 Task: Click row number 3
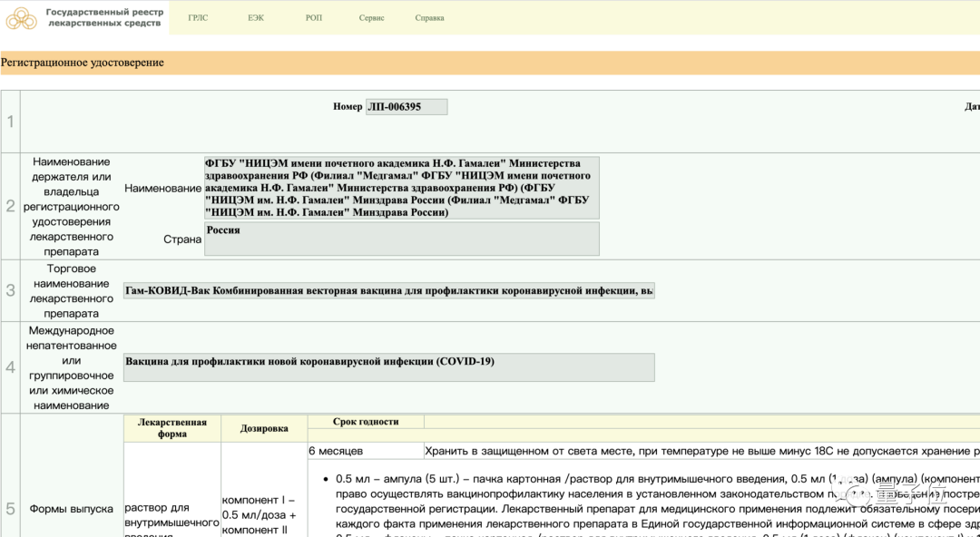pyautogui.click(x=10, y=290)
